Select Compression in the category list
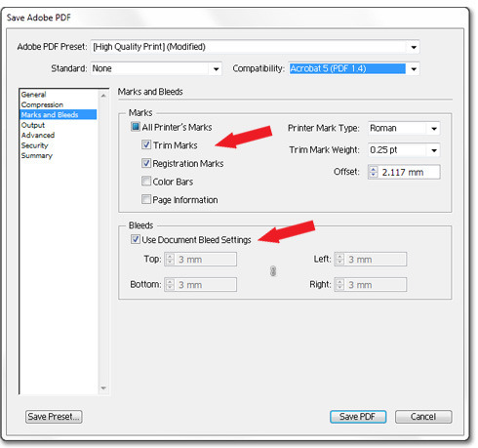 point(42,104)
